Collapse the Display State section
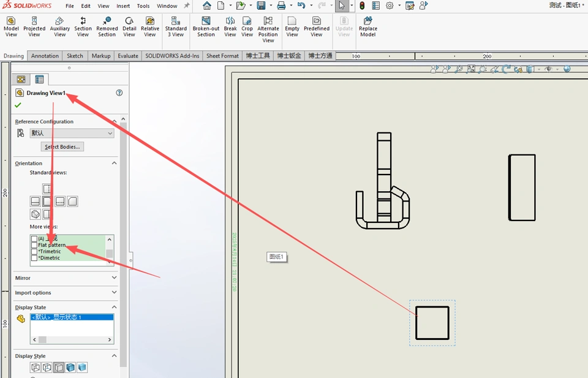Image resolution: width=588 pixels, height=378 pixels. tap(115, 307)
